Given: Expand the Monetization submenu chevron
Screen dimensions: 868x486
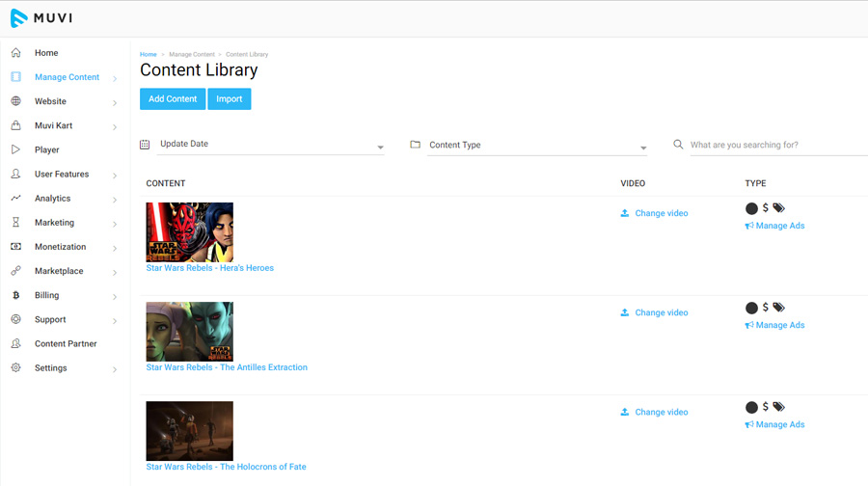Looking at the screenshot, I should (115, 249).
